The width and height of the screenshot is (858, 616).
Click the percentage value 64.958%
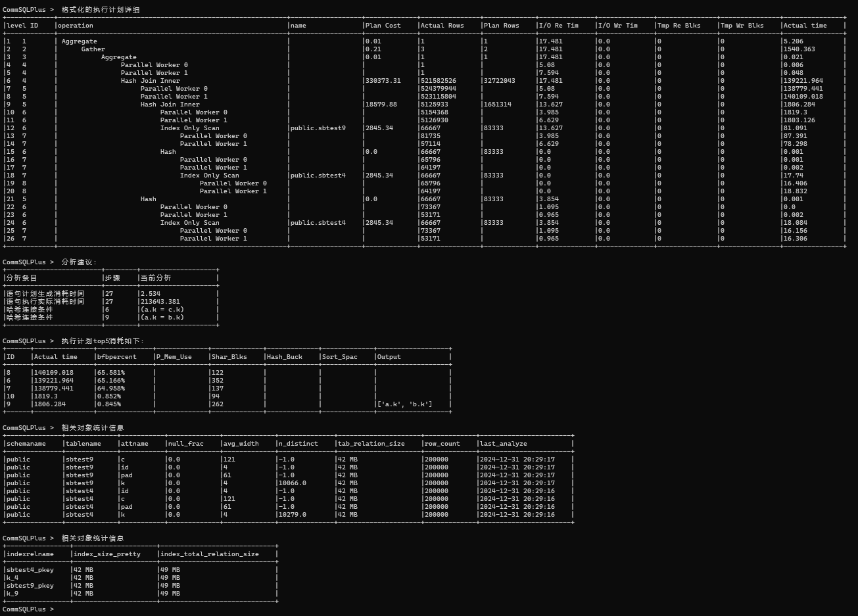coord(111,389)
